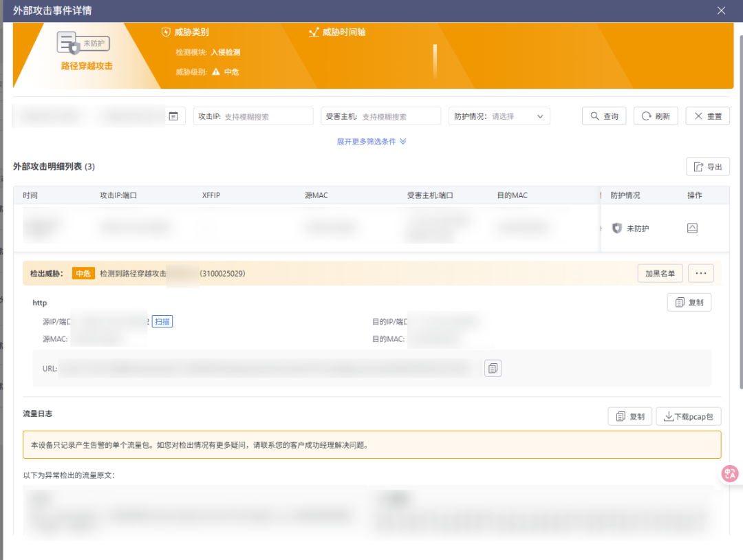Image resolution: width=743 pixels, height=560 pixels.
Task: Click the floating translate assistant icon
Action: point(729,473)
